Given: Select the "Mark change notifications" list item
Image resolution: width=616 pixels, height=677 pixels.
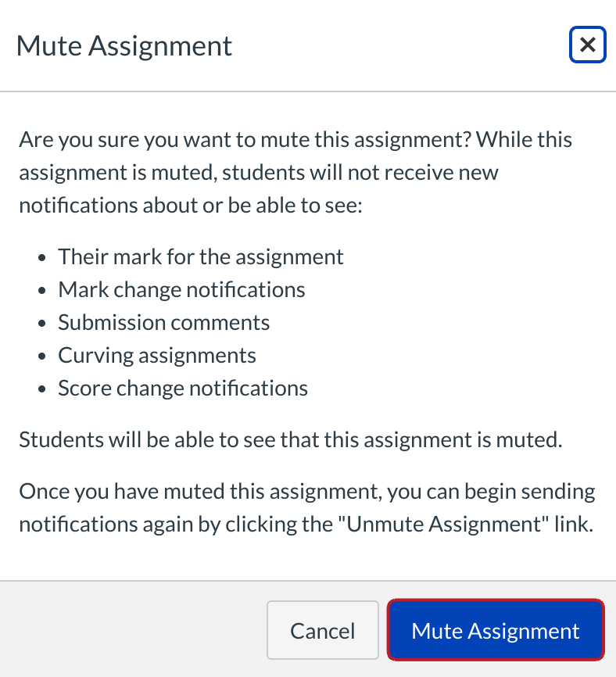Looking at the screenshot, I should [181, 289].
